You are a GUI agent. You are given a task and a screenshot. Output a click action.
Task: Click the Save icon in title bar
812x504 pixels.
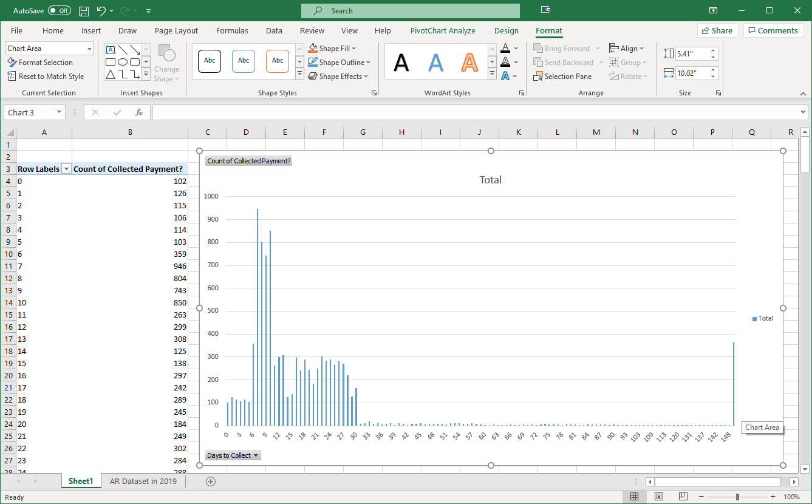[84, 11]
